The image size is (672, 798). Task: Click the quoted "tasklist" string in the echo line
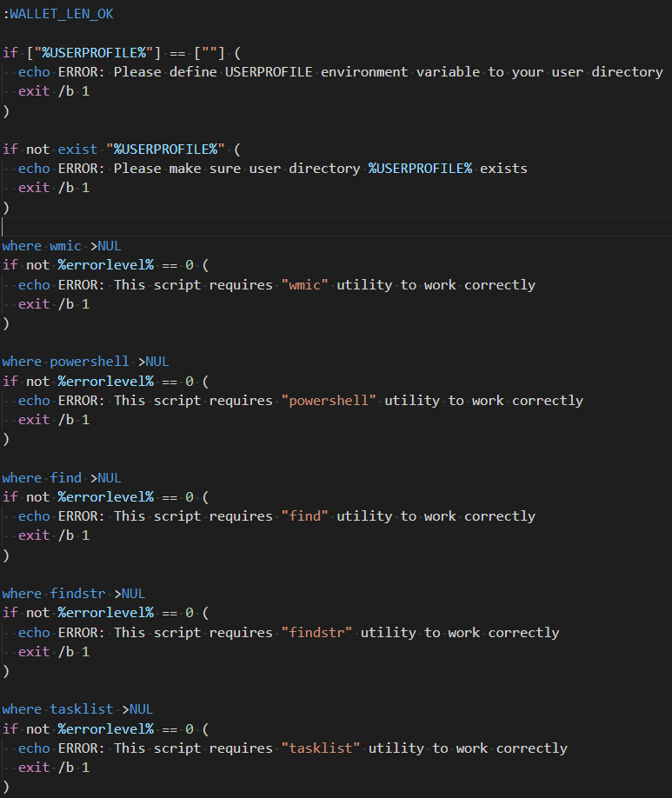click(x=320, y=748)
